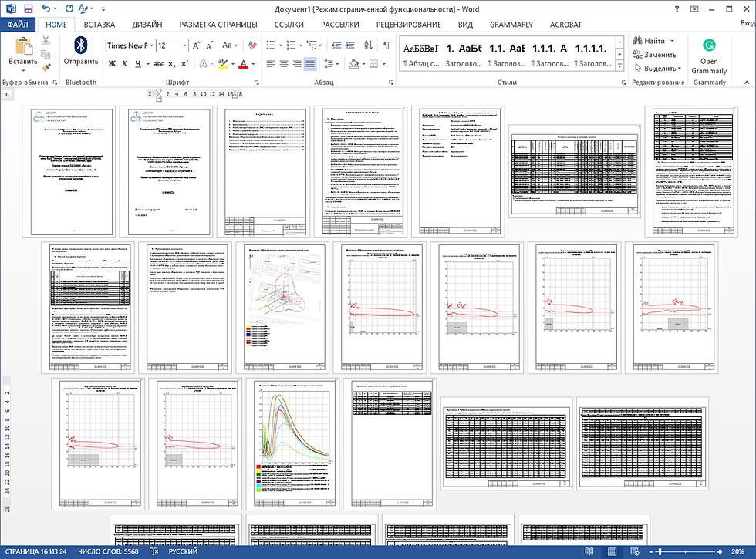Click the Copy icon in clipboard group

[46, 54]
